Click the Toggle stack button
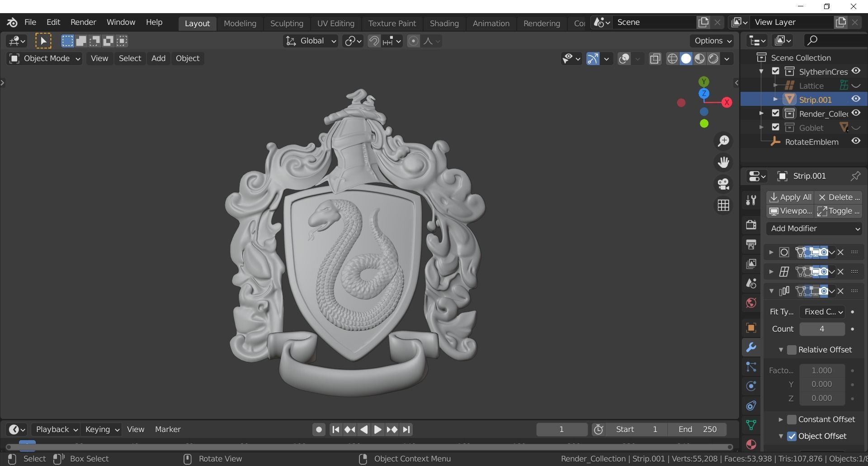 pyautogui.click(x=839, y=211)
